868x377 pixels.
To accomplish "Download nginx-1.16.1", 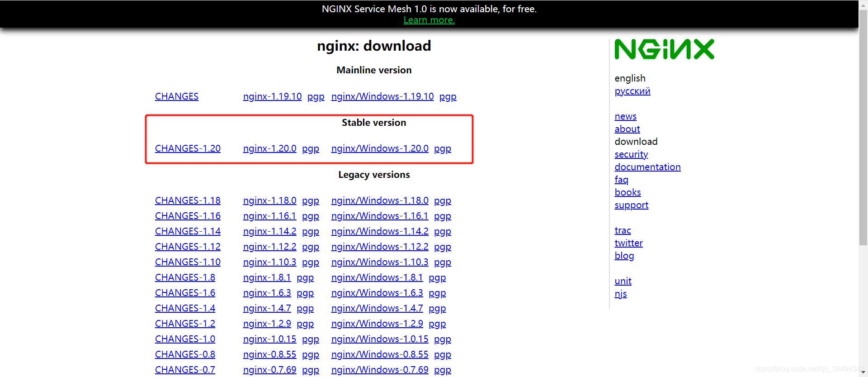I will [x=269, y=216].
